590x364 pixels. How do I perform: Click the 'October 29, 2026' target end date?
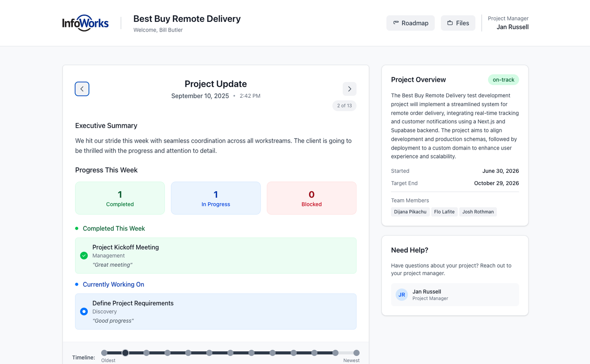496,183
